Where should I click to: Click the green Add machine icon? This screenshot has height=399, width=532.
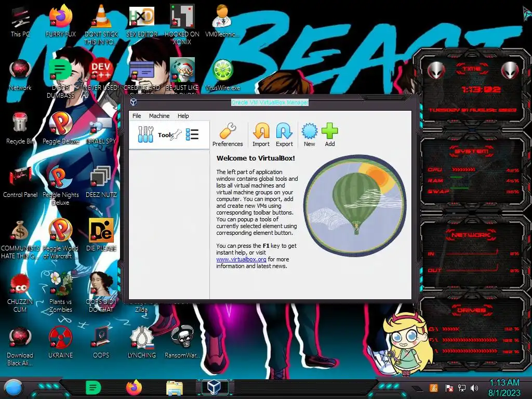(330, 135)
